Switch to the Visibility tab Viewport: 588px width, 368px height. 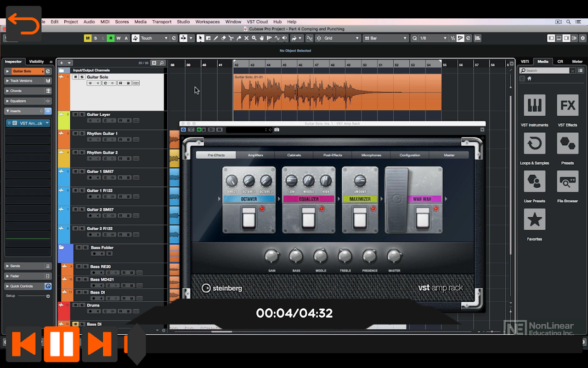(37, 62)
